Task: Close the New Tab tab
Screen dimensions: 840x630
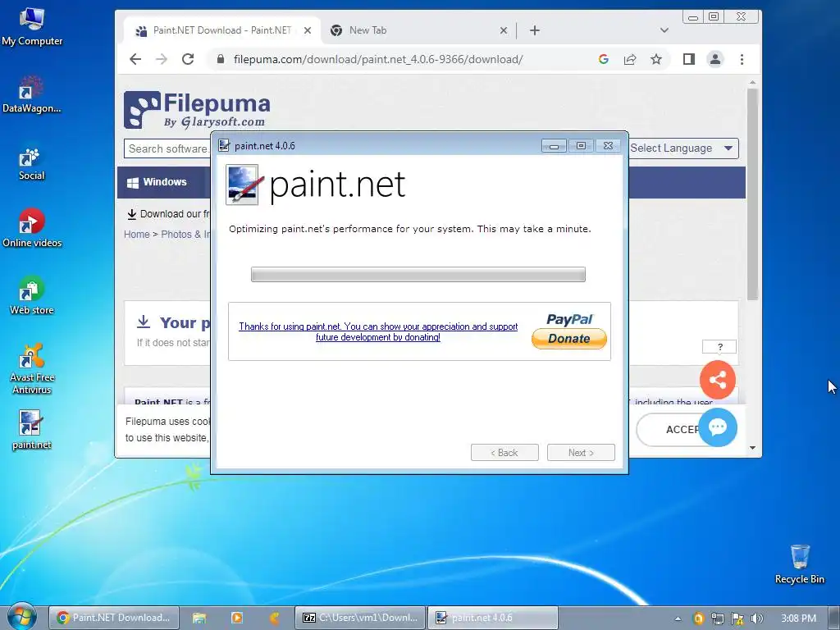Action: (504, 30)
